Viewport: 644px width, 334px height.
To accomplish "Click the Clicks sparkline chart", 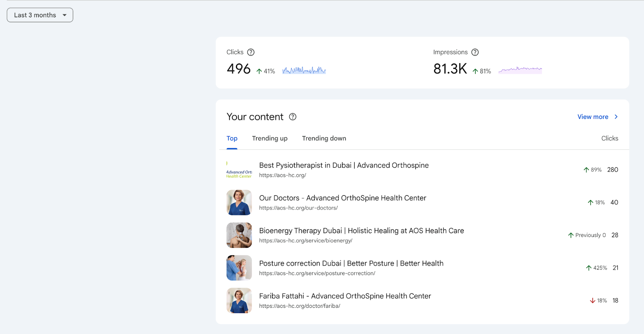I will (x=304, y=71).
